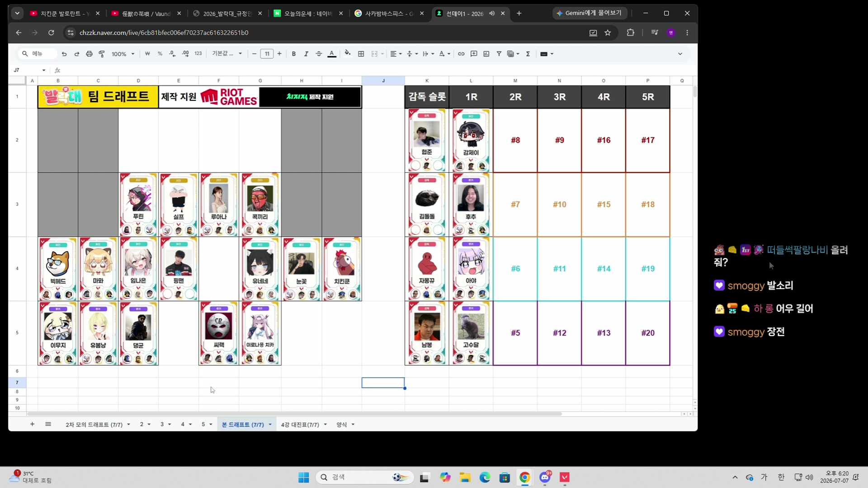Click the functions sigma icon
Image resolution: width=868 pixels, height=488 pixels.
[x=528, y=54]
